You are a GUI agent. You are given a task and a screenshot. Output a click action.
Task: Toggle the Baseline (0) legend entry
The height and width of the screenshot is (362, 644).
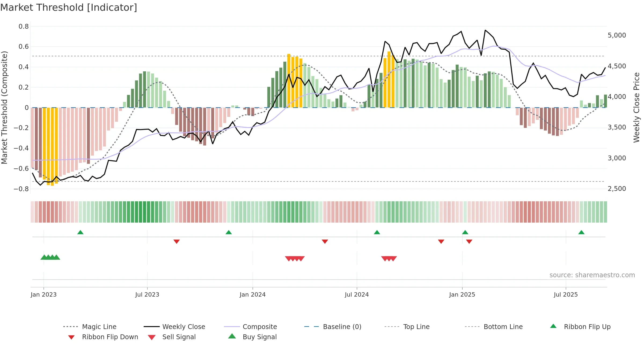tap(333, 327)
